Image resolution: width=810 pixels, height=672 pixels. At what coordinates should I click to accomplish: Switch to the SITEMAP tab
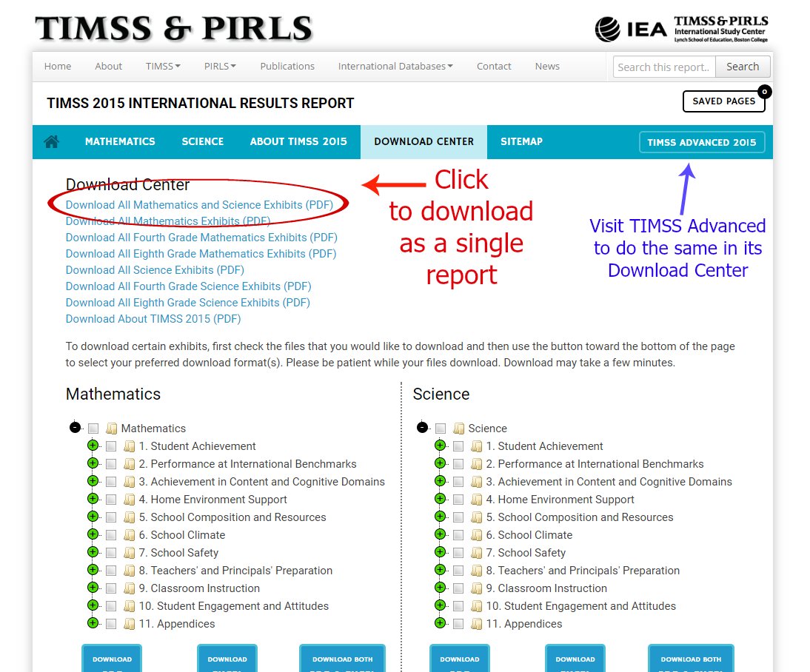pos(521,141)
